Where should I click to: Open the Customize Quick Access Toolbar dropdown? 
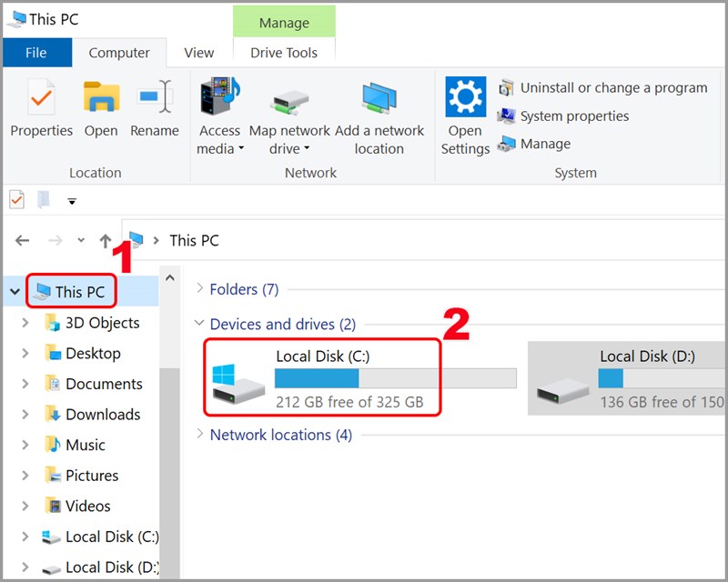[x=72, y=201]
